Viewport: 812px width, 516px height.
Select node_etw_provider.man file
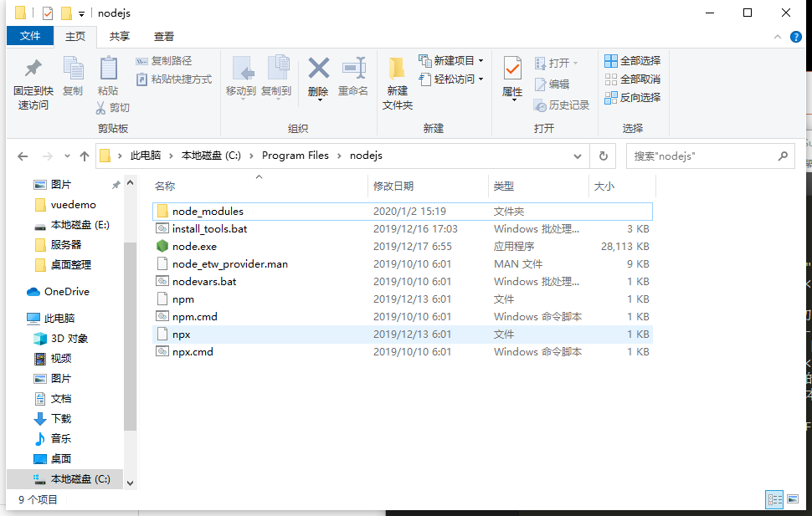[x=403, y=264]
